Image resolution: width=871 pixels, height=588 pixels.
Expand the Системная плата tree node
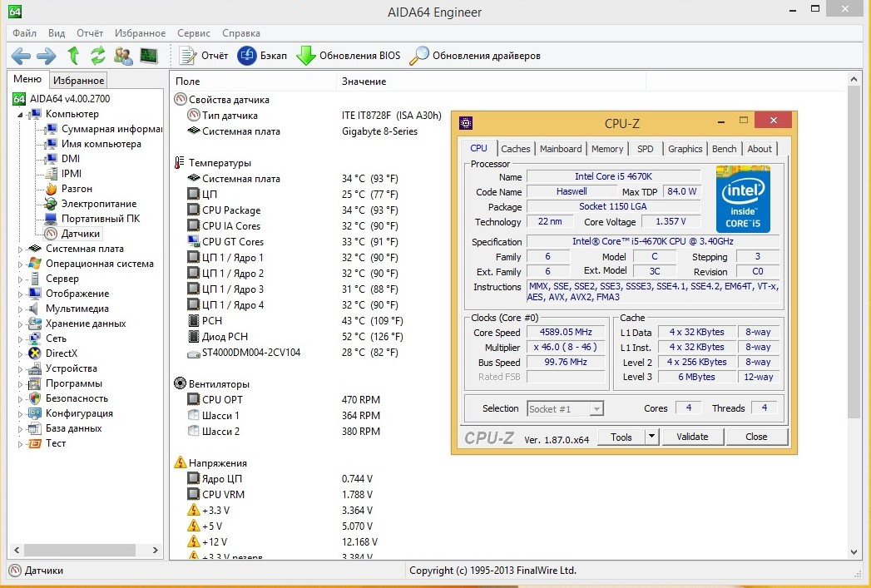pos(21,249)
